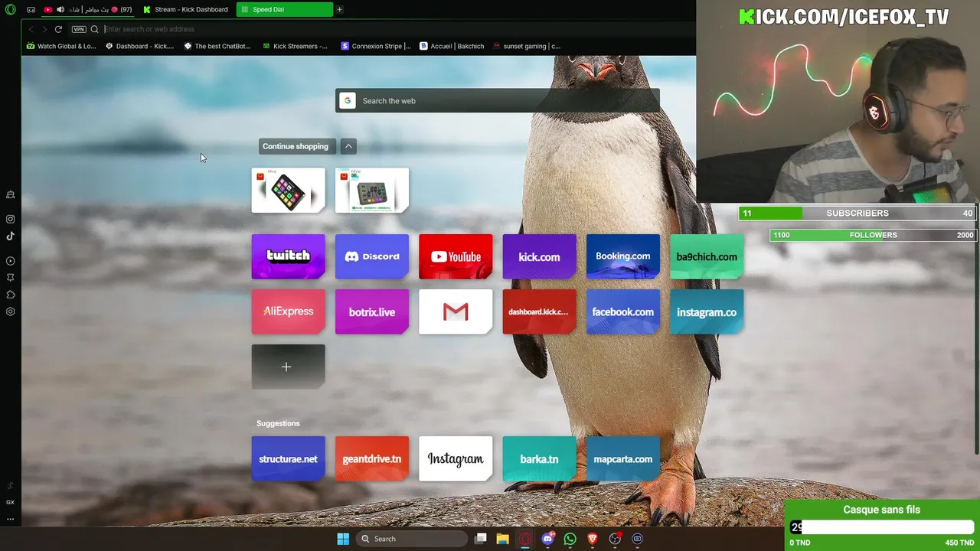
Task: Open the first shopping thumbnail with colorful keypad
Action: click(x=288, y=190)
